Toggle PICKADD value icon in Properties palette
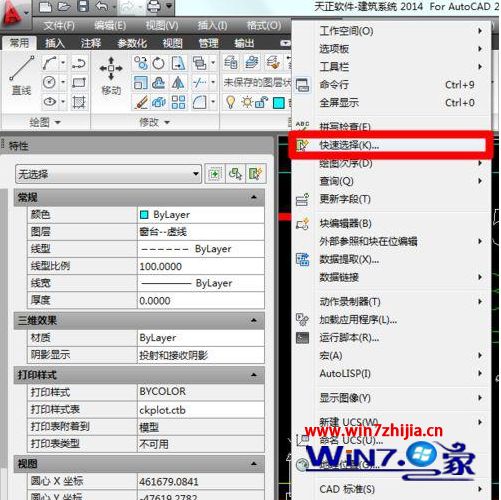The height and width of the screenshot is (500, 501). [215, 174]
